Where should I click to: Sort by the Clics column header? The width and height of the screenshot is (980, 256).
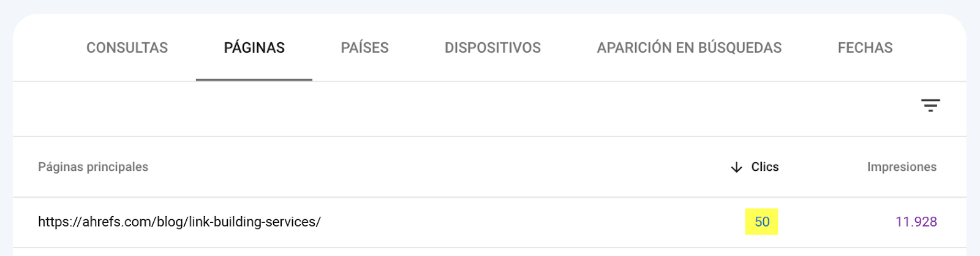(x=765, y=167)
